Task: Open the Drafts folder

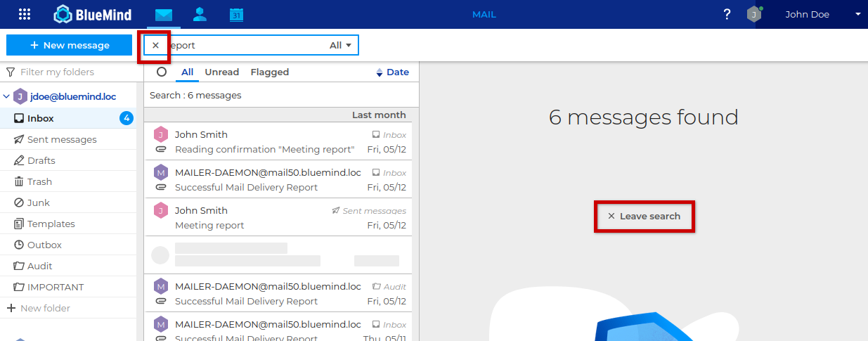Action: coord(68,160)
